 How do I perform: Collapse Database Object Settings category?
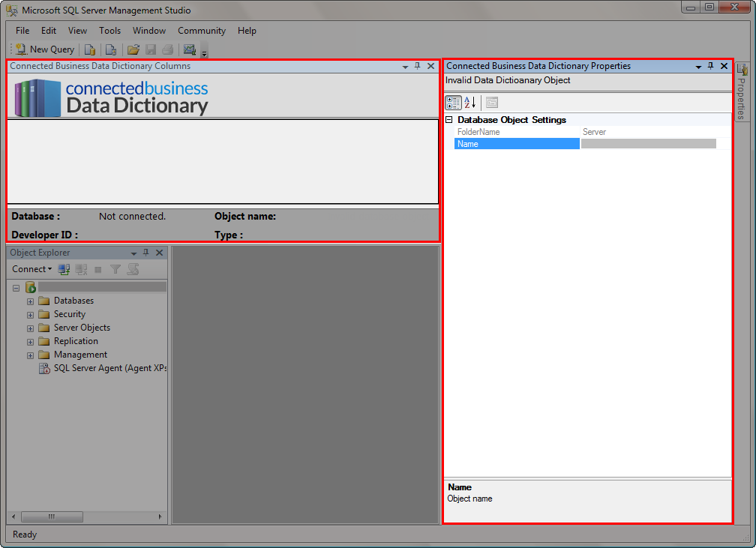tap(449, 120)
